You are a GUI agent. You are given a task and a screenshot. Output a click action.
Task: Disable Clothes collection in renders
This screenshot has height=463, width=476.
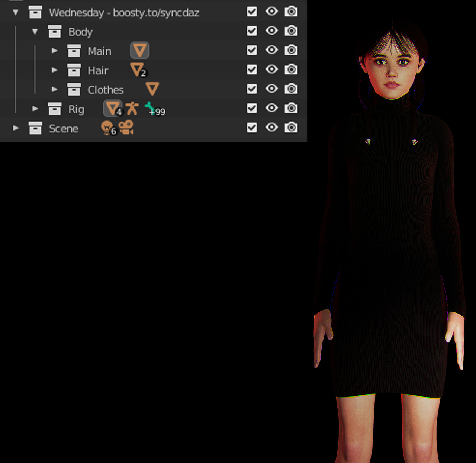(x=291, y=89)
